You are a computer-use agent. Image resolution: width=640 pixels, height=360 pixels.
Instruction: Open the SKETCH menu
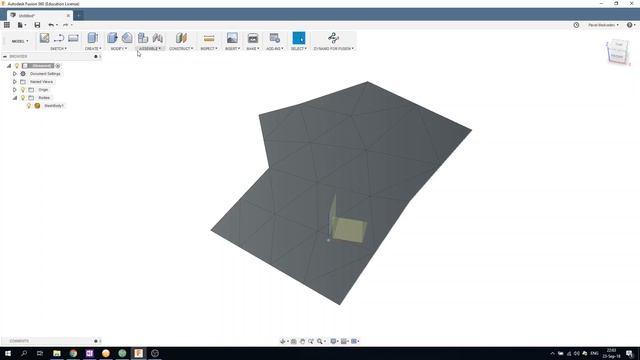[58, 49]
